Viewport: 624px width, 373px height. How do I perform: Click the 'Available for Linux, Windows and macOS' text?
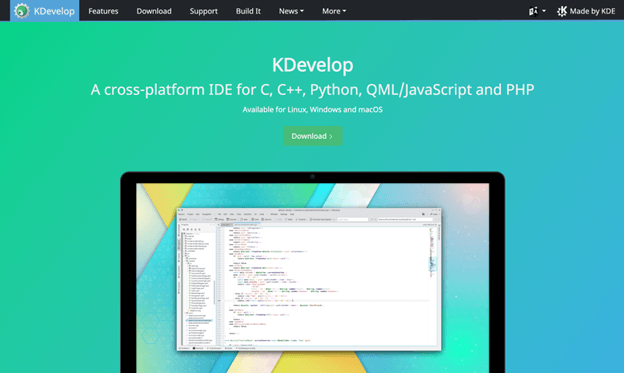click(x=312, y=109)
